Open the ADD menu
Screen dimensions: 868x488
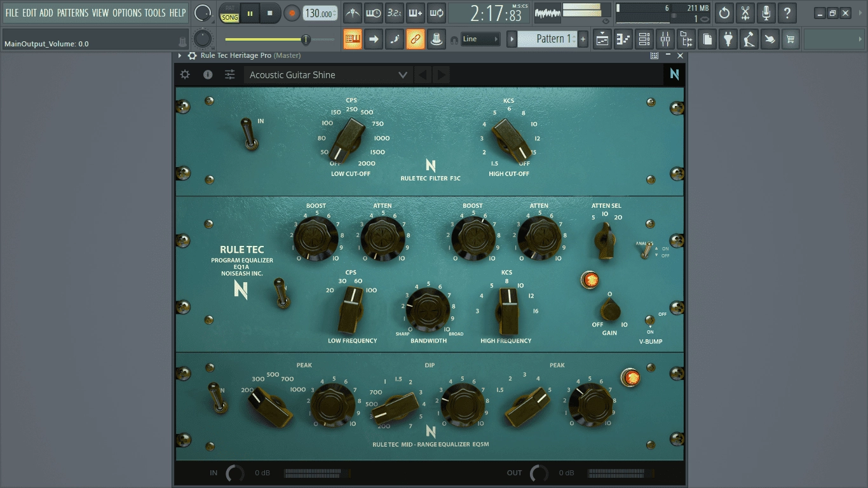(46, 13)
